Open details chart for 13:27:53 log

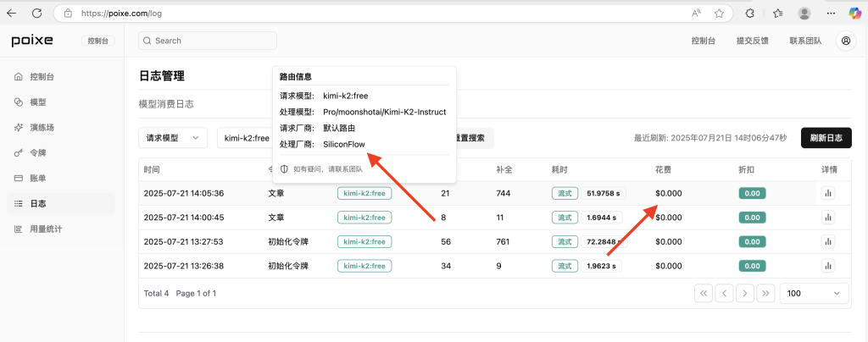click(828, 242)
